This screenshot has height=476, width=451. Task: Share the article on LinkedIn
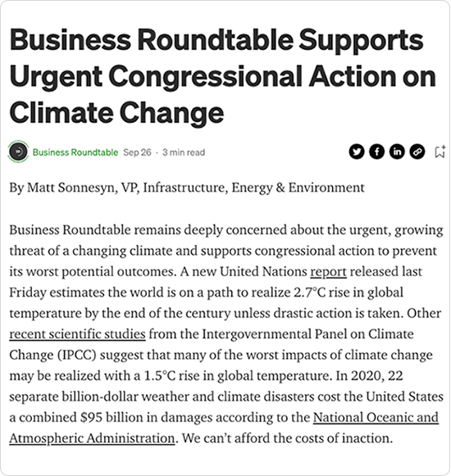pos(397,152)
